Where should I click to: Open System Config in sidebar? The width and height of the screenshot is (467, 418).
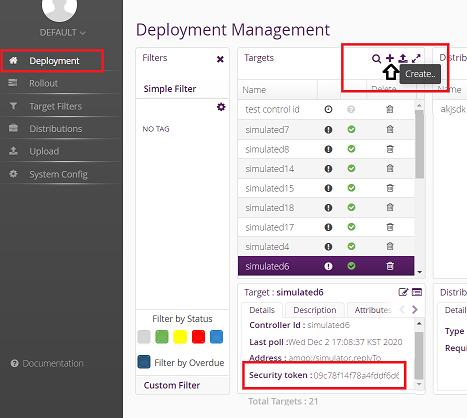(58, 174)
